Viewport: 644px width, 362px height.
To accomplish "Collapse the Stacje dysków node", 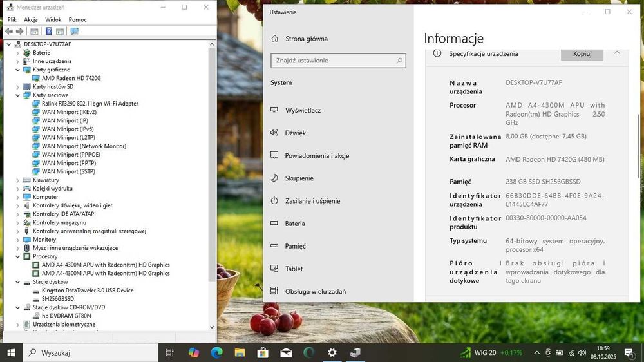I will pos(17,282).
